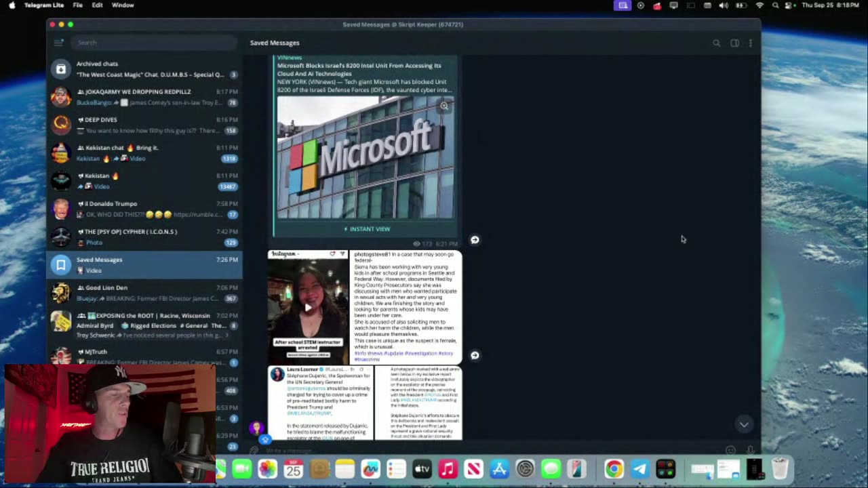The height and width of the screenshot is (488, 868).
Task: Open the Apple TV app in Dock
Action: 422,469
